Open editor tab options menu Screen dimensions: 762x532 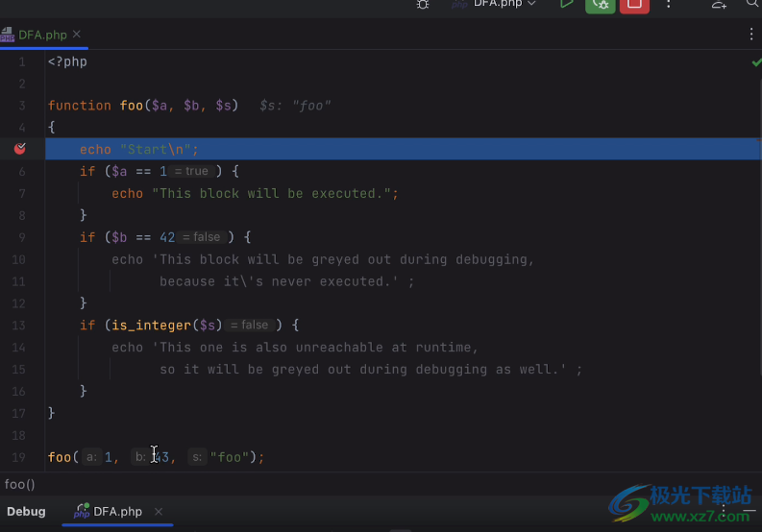coord(751,34)
